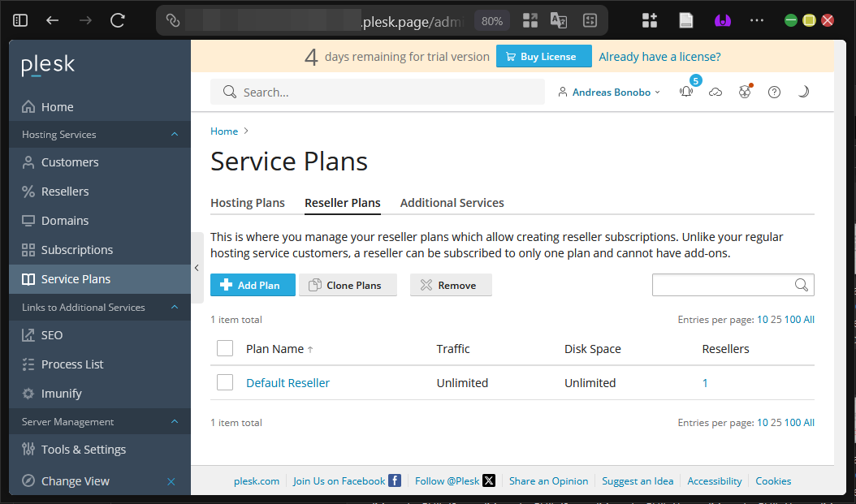Screen dimensions: 856x504
Task: Select all plans via header checkbox
Action: tap(225, 347)
